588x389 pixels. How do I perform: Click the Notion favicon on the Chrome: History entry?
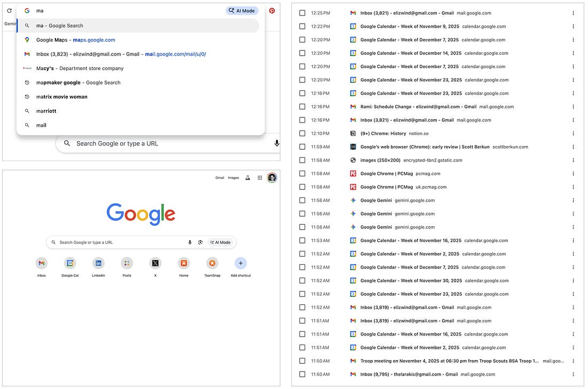(x=353, y=134)
